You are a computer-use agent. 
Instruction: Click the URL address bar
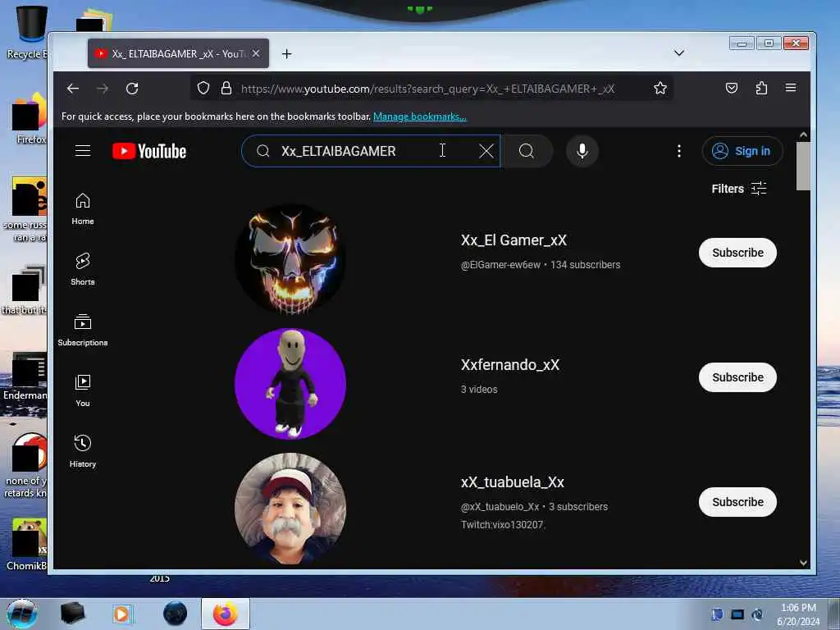click(431, 89)
